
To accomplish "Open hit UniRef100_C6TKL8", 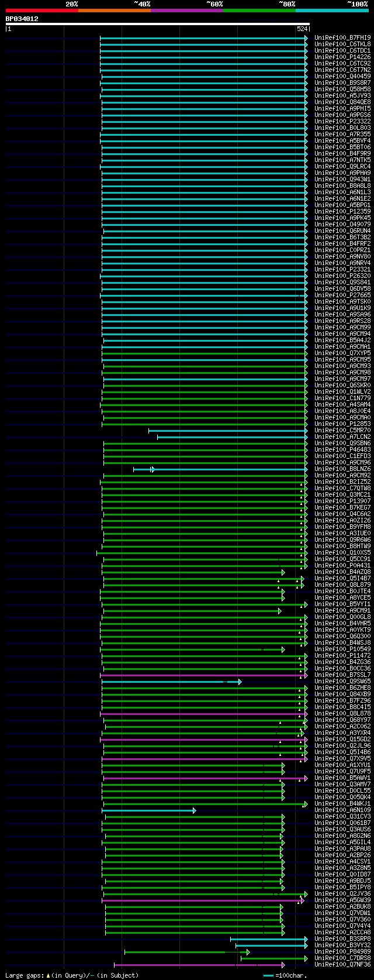I will tap(342, 44).
